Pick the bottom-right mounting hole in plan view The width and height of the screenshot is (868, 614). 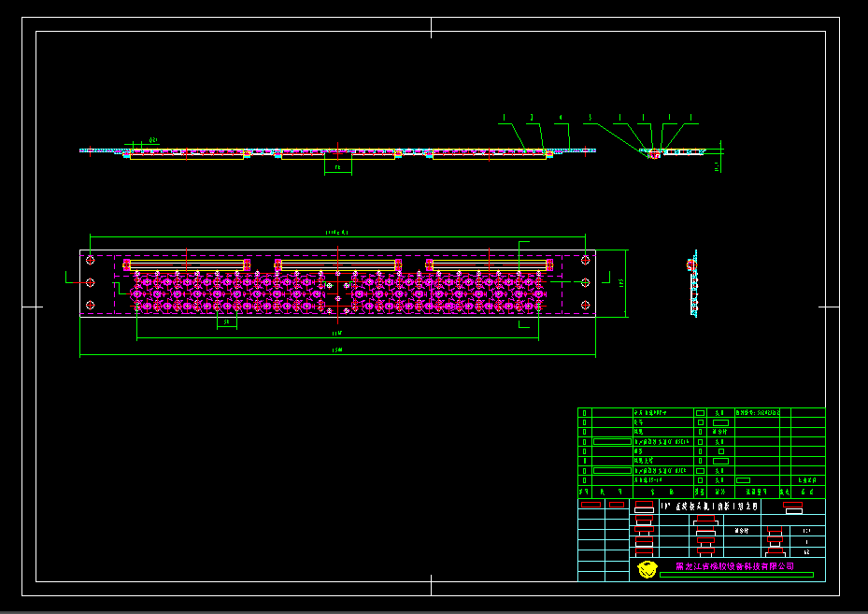tap(585, 305)
